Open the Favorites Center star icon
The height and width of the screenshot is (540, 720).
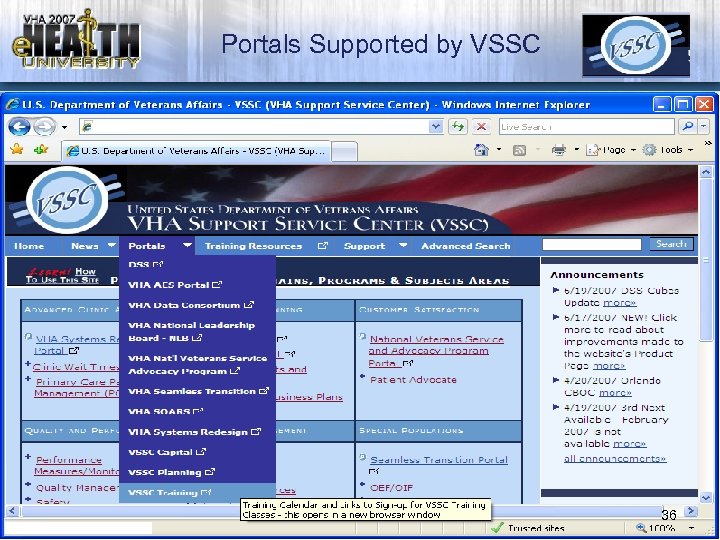point(17,149)
